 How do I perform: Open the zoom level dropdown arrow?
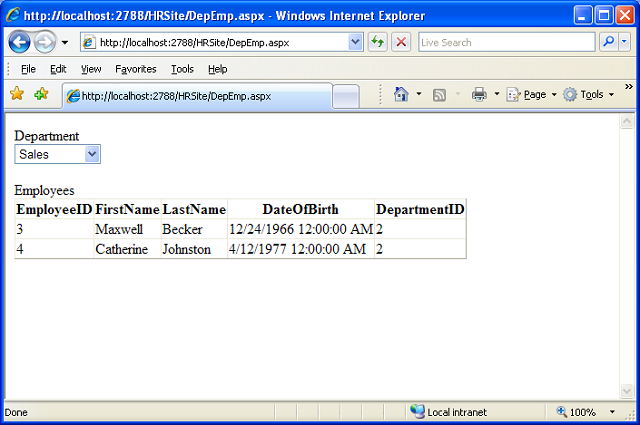612,412
